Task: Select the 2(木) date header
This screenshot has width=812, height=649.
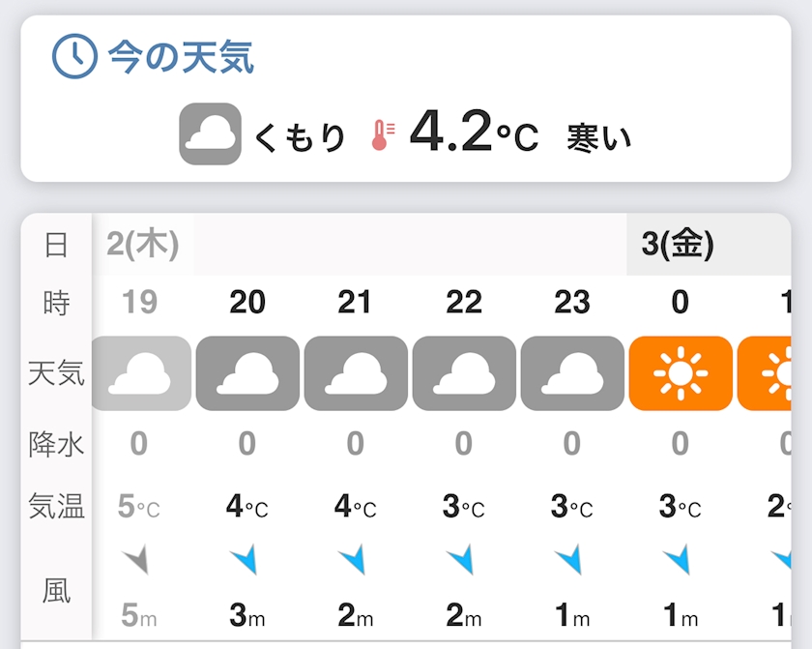Action: tap(143, 245)
